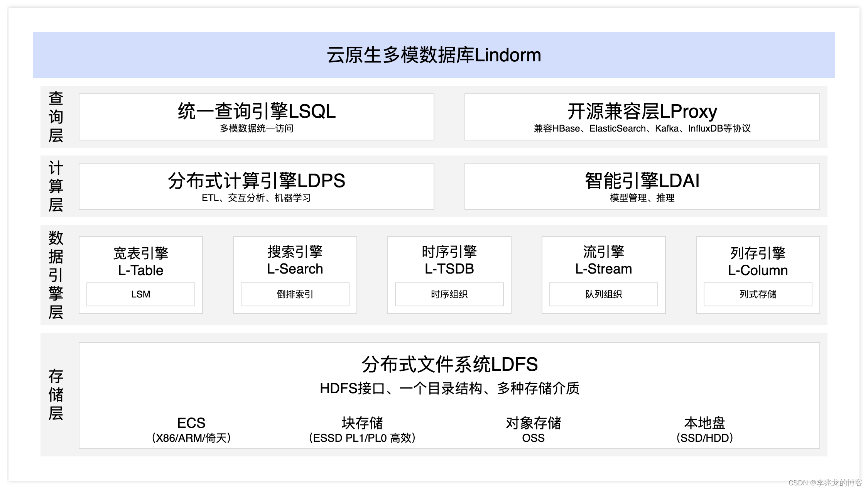Click the 宽表引擎 L-Table heading
This screenshot has width=868, height=490.
click(x=141, y=262)
